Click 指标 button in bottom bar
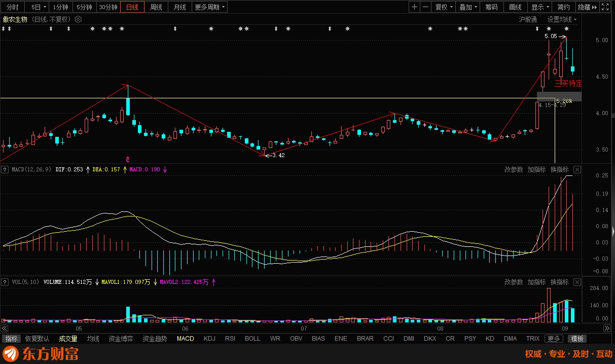615x364 pixels. (x=11, y=339)
